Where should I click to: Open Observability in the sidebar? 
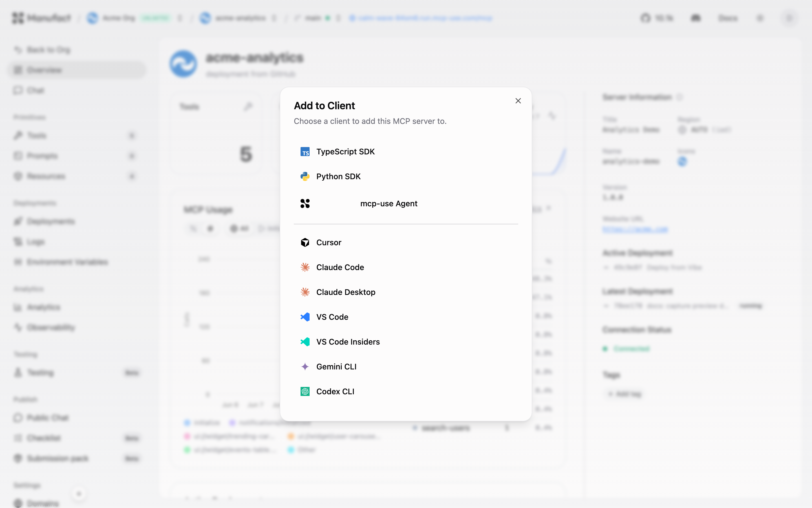click(77, 328)
